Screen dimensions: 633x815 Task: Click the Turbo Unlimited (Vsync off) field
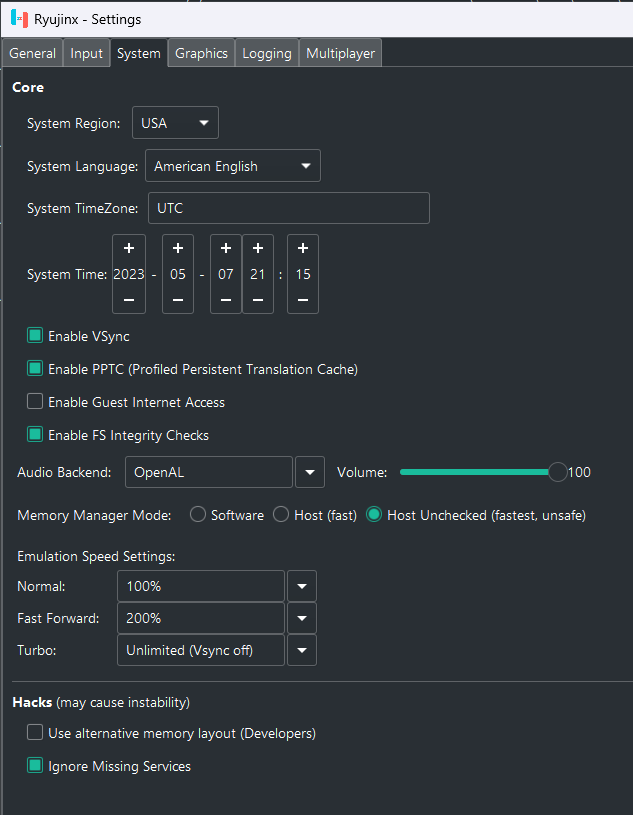tap(201, 650)
